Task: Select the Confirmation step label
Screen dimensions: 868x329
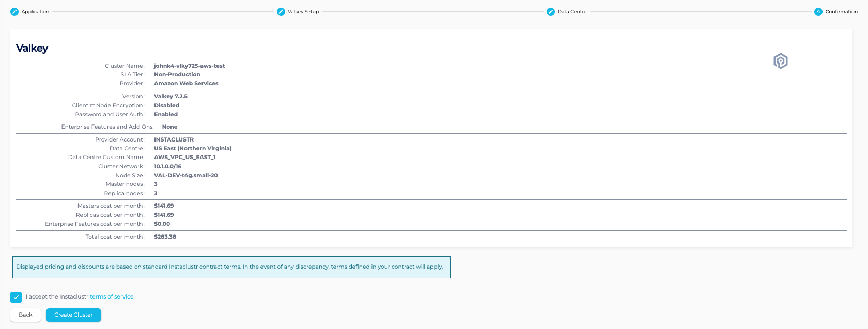Action: 841,12
